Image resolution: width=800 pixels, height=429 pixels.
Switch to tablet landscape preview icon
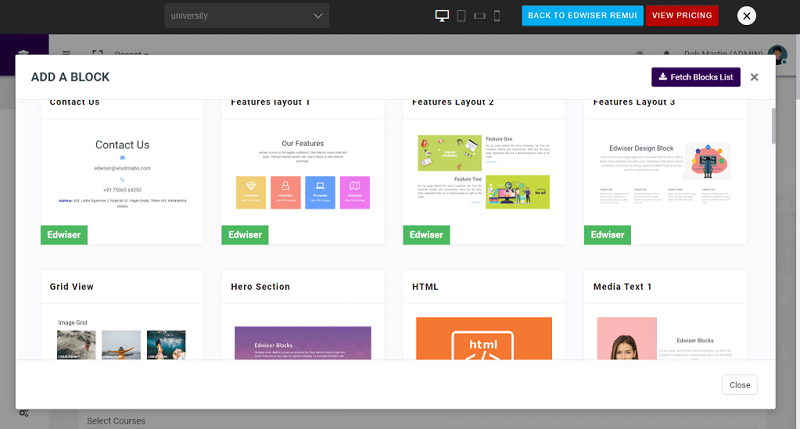point(480,16)
